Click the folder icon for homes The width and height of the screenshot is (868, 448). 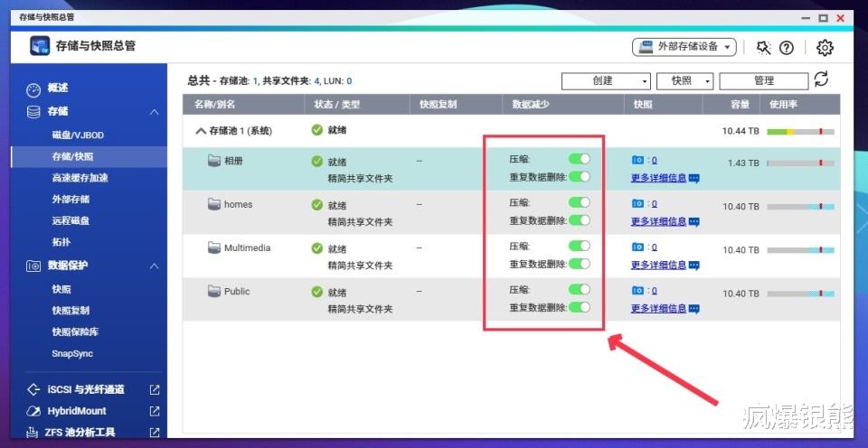[214, 204]
